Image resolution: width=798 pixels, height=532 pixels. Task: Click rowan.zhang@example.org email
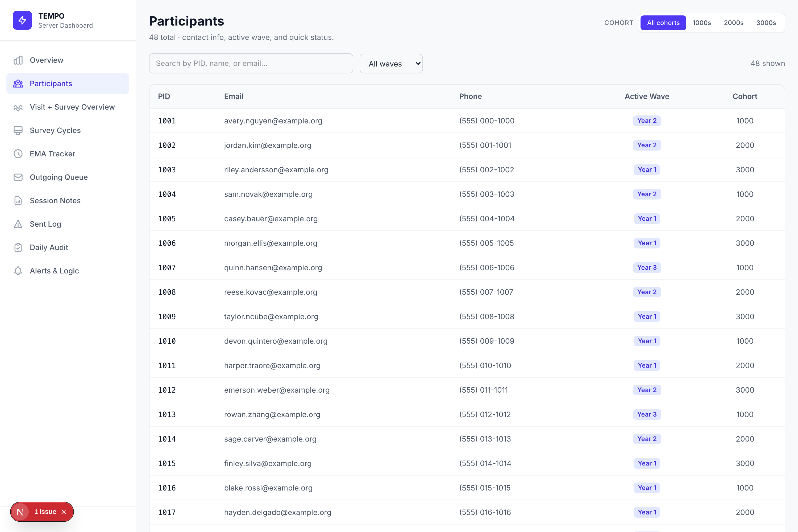(272, 414)
